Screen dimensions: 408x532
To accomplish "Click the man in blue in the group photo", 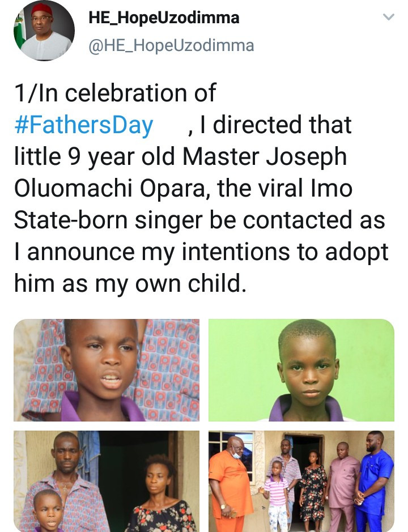I will (375, 482).
